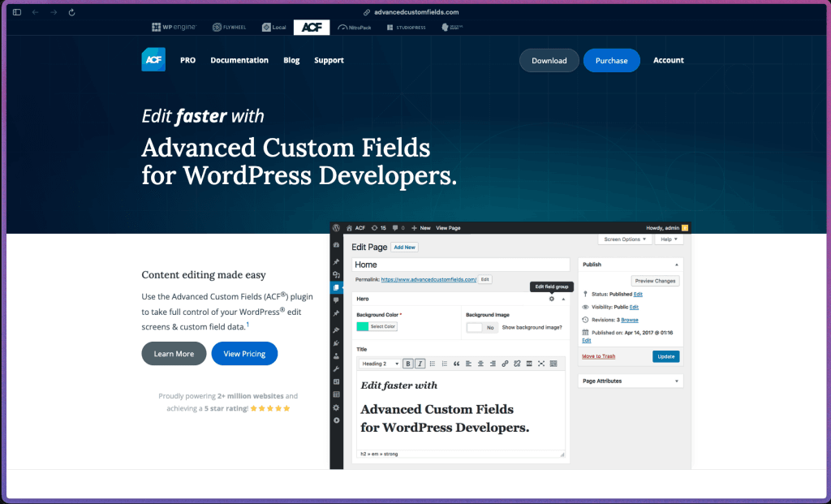
Task: Open the admin bar comments bubble icon
Action: (395, 228)
